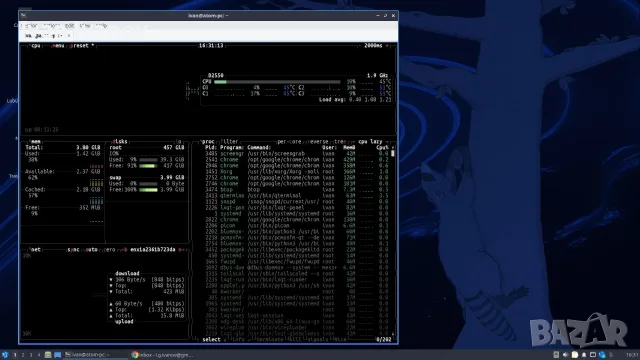Toggle disks io mode
The image size is (640, 360).
[x=179, y=142]
